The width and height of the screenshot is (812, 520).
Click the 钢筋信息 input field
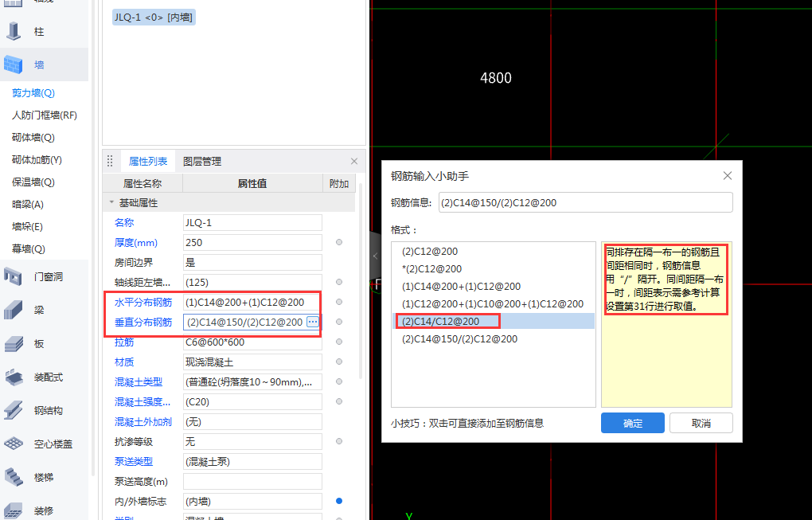click(586, 202)
